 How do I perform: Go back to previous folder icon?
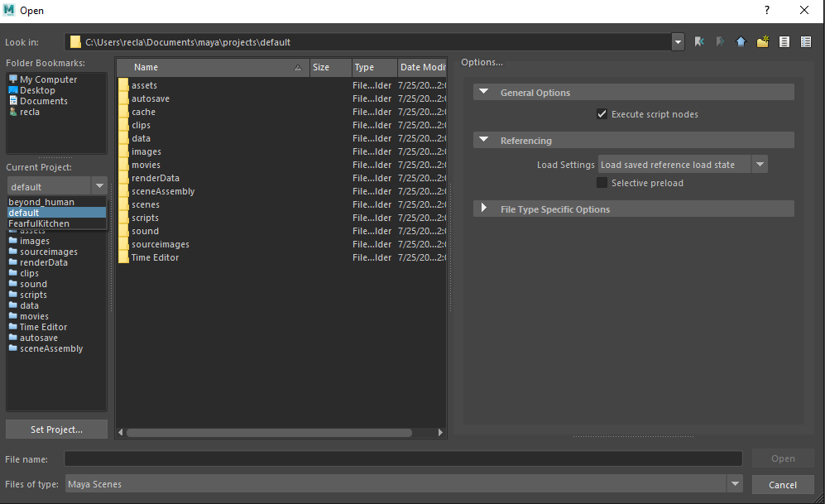pyautogui.click(x=698, y=42)
